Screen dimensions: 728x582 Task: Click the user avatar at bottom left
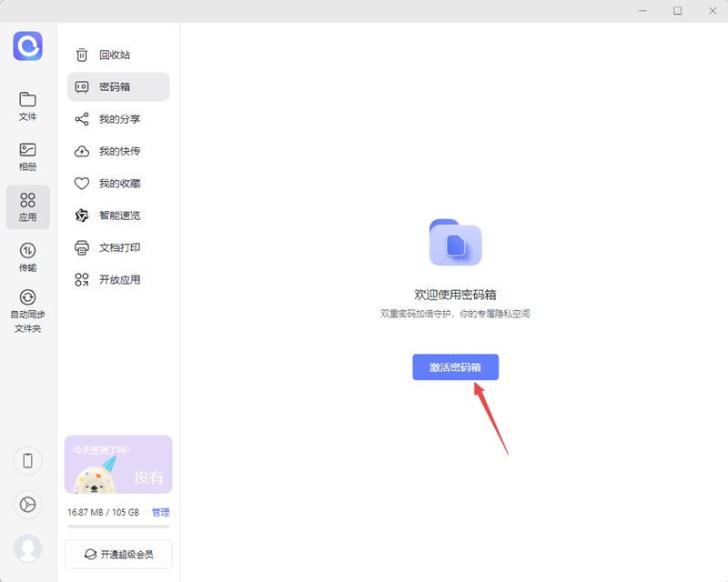click(27, 548)
